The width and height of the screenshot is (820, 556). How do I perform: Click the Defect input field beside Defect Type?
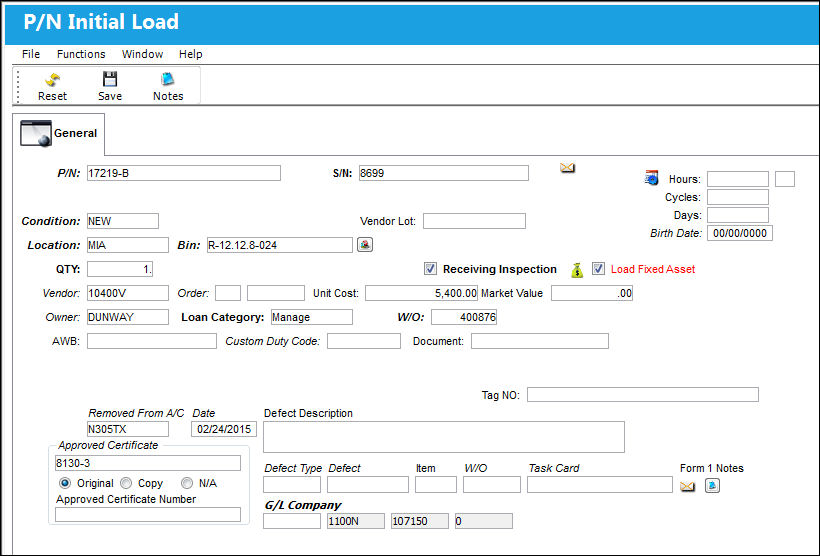(x=368, y=484)
